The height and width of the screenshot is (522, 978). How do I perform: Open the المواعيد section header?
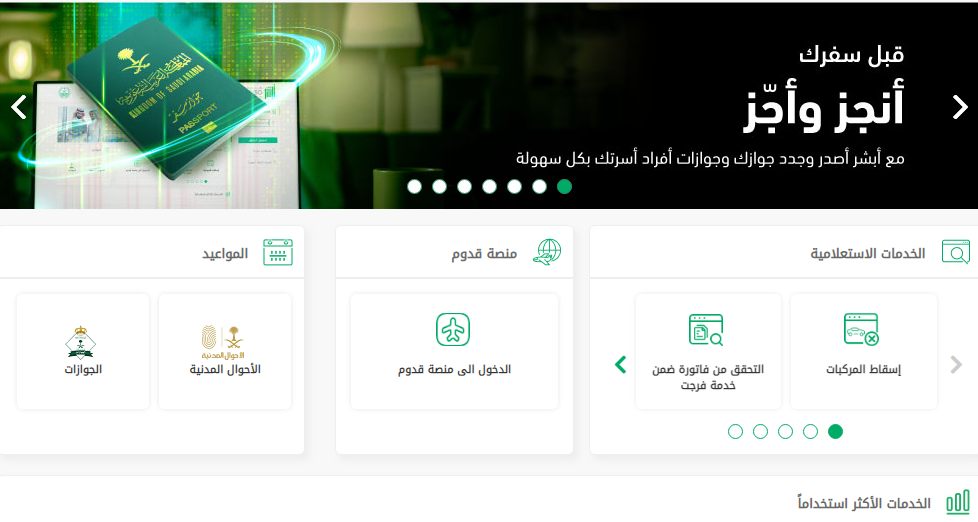coord(225,253)
